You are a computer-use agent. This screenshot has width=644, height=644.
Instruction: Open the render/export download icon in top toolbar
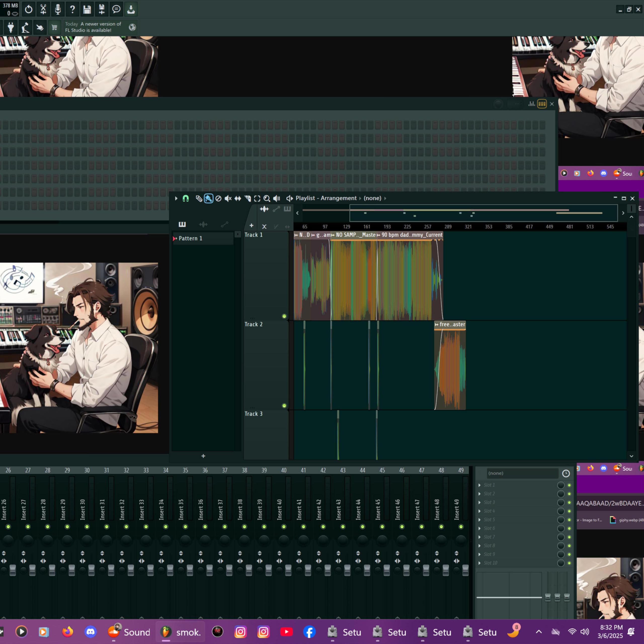pyautogui.click(x=131, y=9)
